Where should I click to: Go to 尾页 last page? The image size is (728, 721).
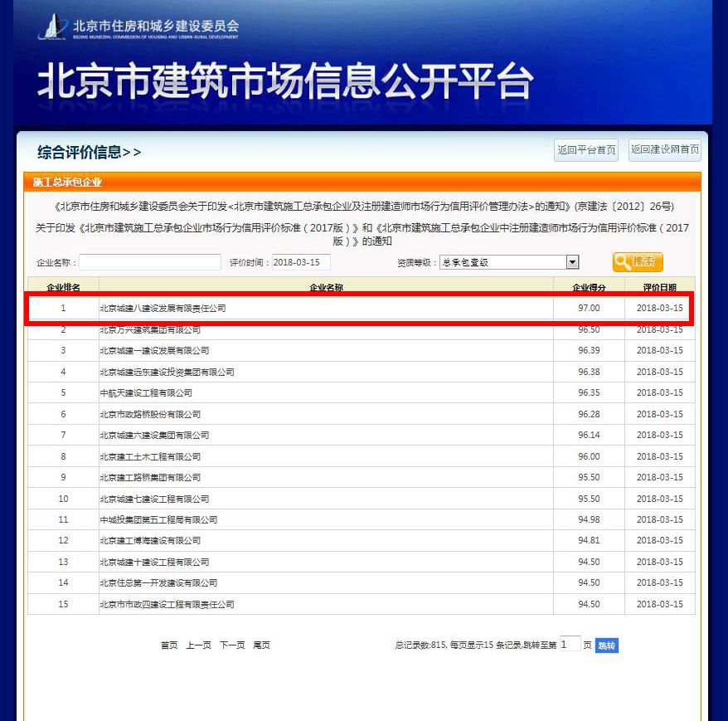(x=261, y=645)
